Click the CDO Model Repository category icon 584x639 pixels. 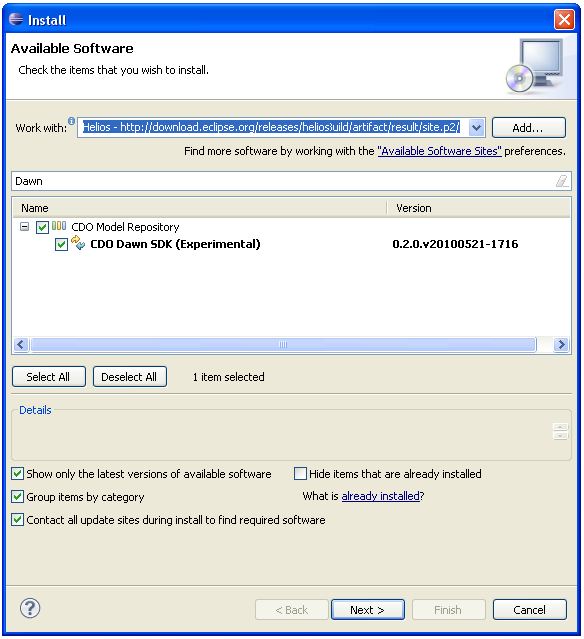point(59,226)
